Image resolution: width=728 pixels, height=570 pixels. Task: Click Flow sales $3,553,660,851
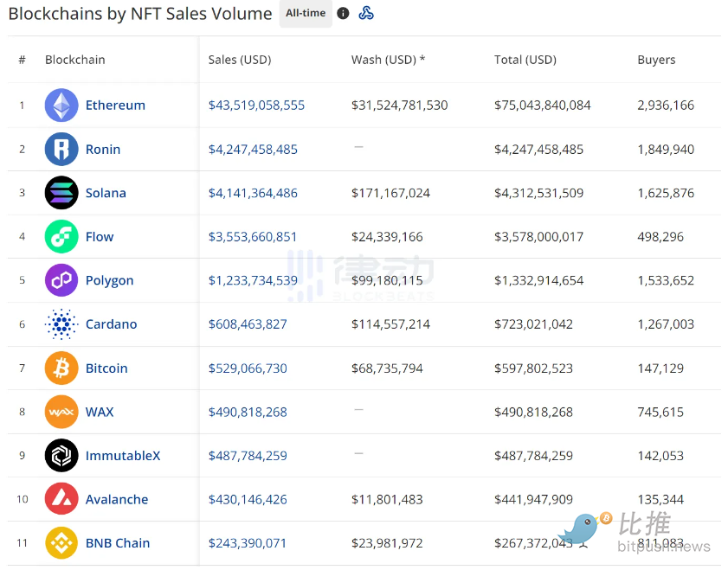pos(252,236)
